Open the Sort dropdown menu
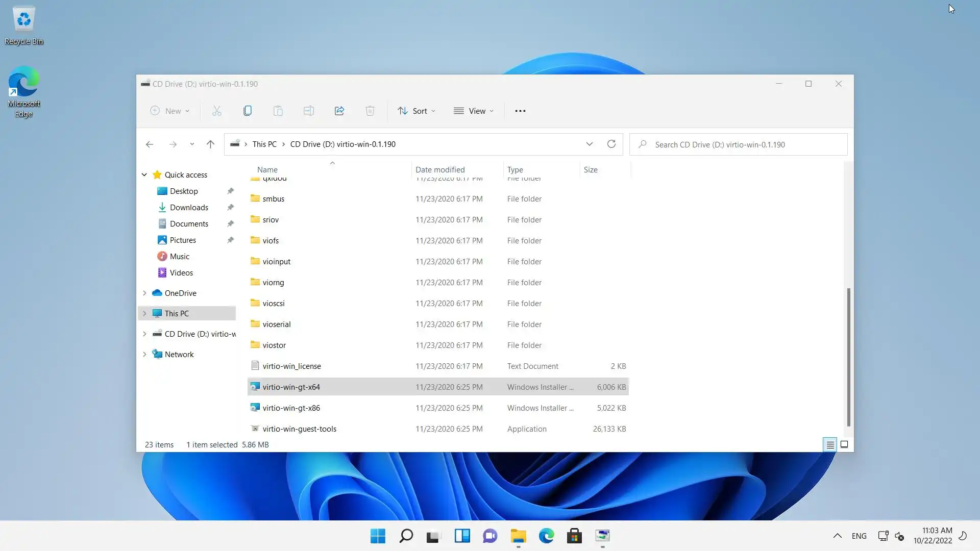The height and width of the screenshot is (551, 980). (x=416, y=111)
